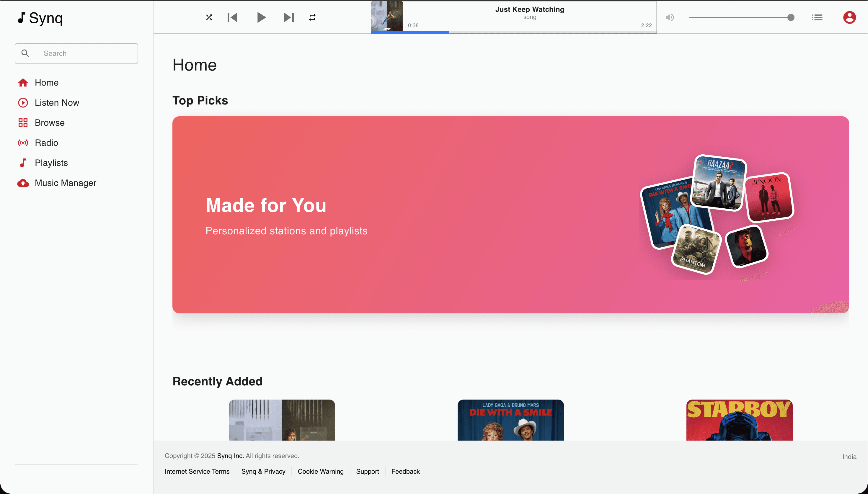
Task: Open the play queue list icon
Action: pos(817,17)
